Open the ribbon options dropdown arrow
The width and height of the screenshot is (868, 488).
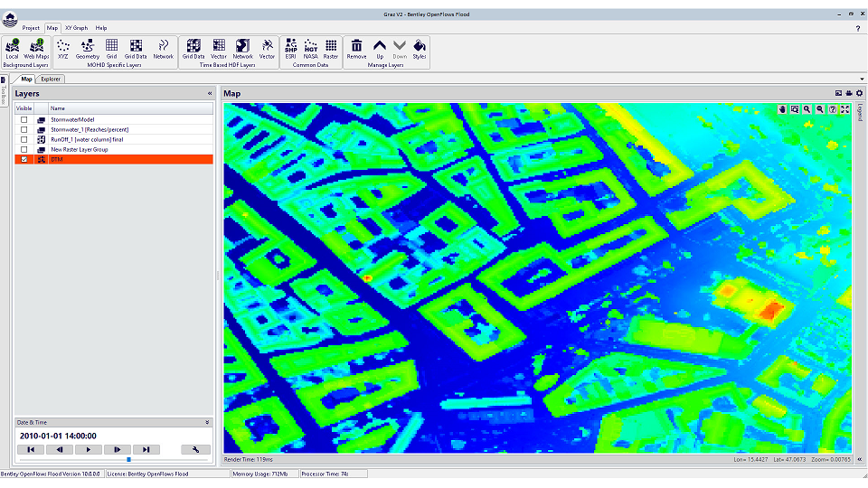(862, 80)
